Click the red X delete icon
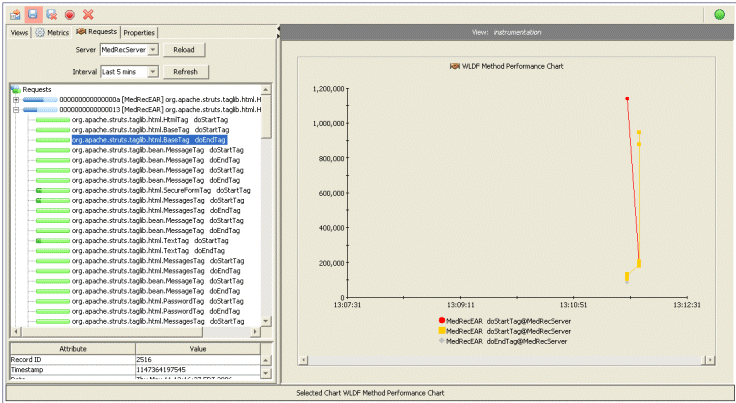The image size is (736, 403). coord(89,15)
